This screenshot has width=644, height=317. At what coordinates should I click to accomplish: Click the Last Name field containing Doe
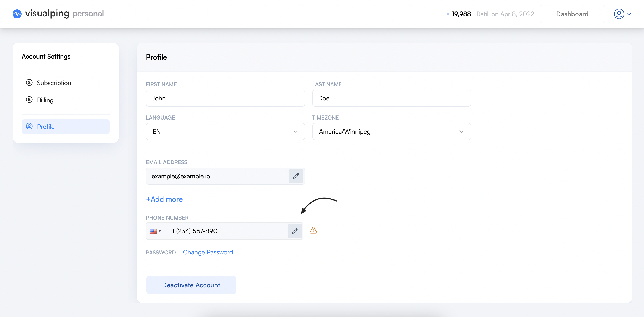pyautogui.click(x=392, y=98)
